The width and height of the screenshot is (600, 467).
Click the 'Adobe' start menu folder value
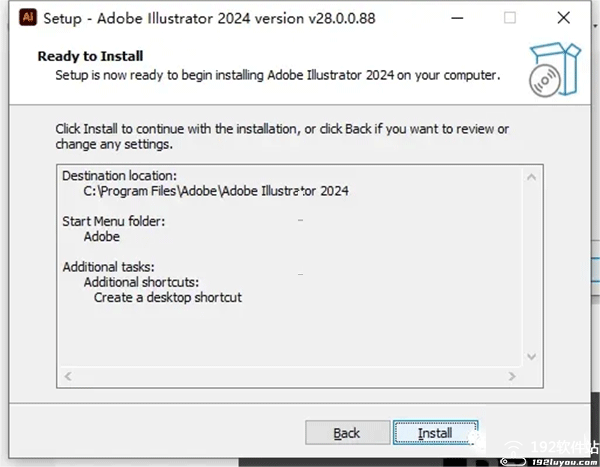tap(102, 237)
